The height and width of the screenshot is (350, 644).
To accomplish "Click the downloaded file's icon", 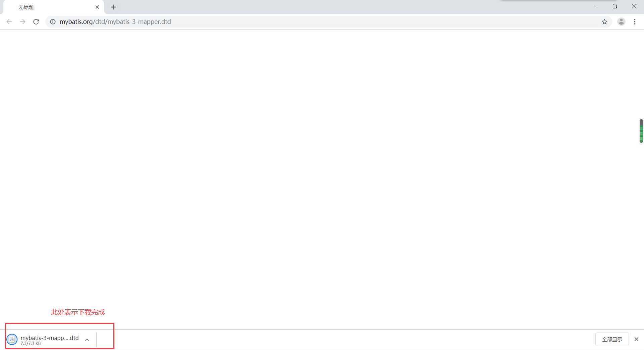I will coord(12,339).
